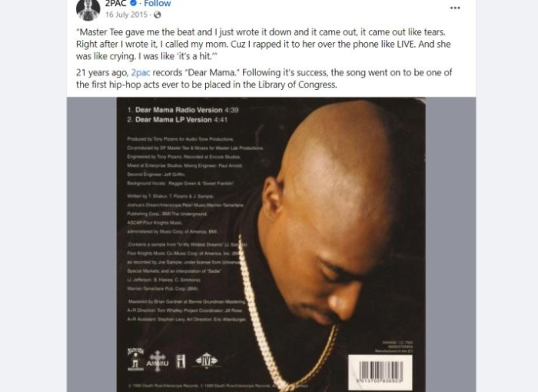The height and width of the screenshot is (392, 538).
Task: Click the blue verified badge beside 2PAC
Action: click(x=134, y=3)
